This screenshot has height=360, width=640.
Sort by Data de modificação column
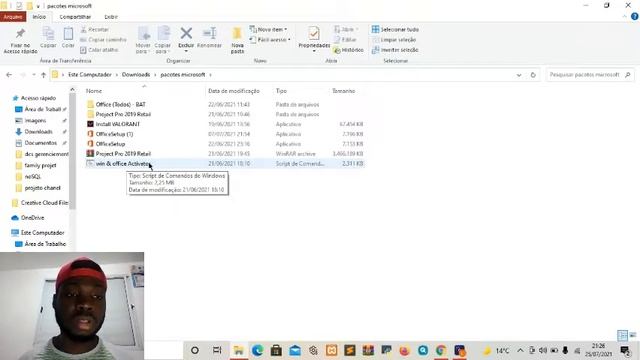[x=233, y=91]
